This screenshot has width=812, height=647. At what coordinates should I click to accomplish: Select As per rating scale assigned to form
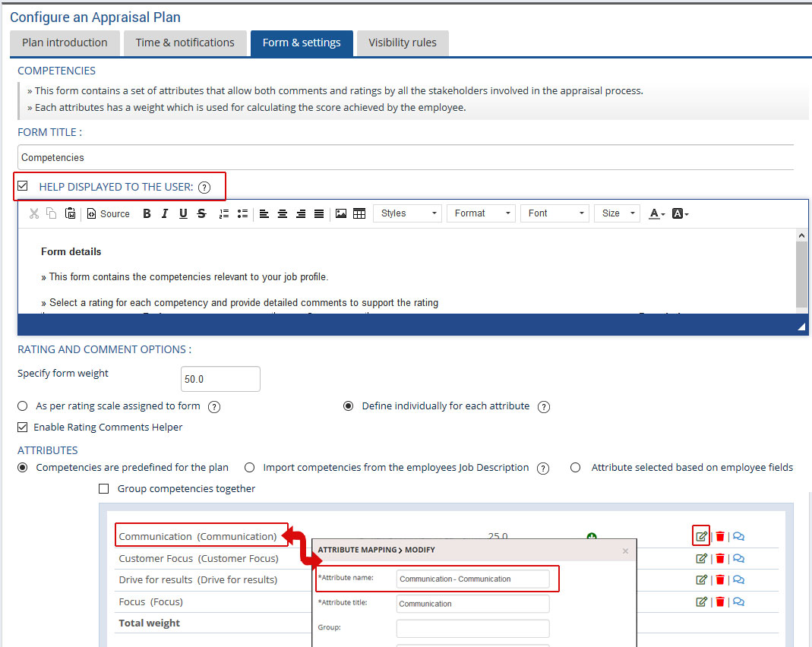22,406
